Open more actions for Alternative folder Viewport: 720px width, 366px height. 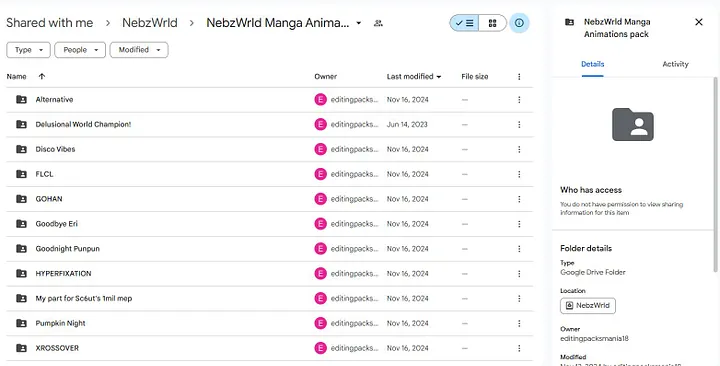pos(519,100)
